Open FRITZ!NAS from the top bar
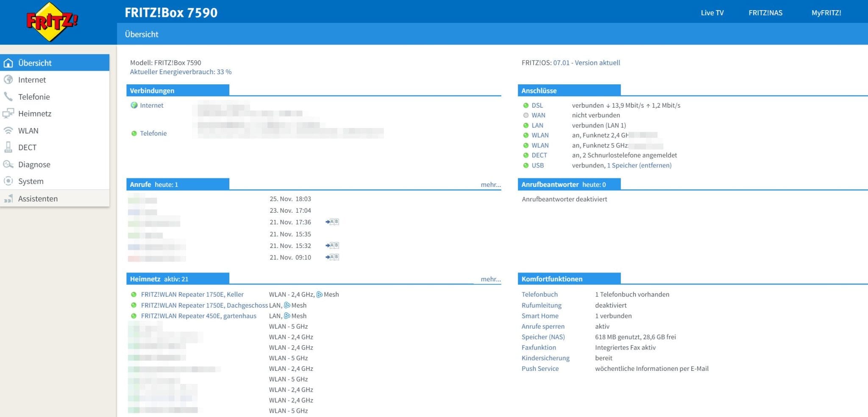Image resolution: width=868 pixels, height=417 pixels. [765, 13]
